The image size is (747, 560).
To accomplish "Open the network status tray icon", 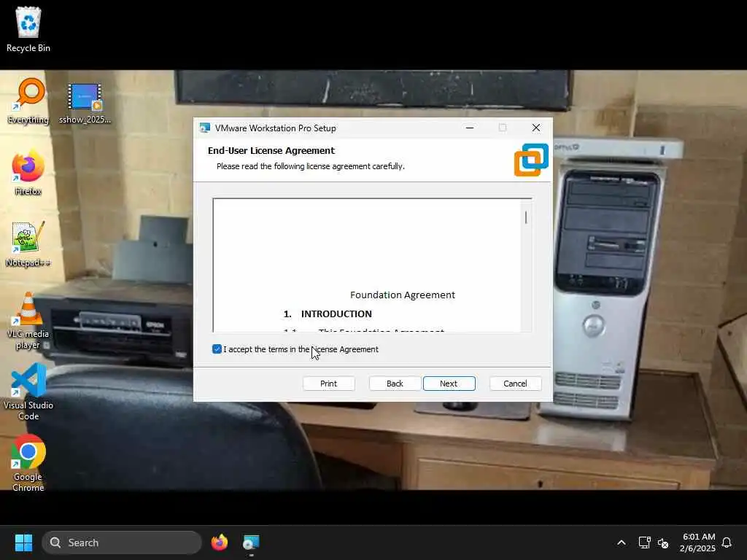I will [644, 542].
